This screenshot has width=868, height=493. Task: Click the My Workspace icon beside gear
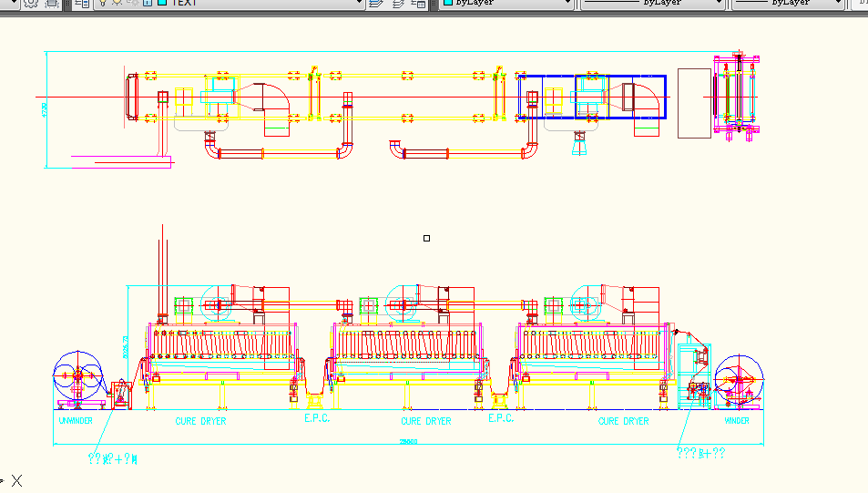point(52,4)
